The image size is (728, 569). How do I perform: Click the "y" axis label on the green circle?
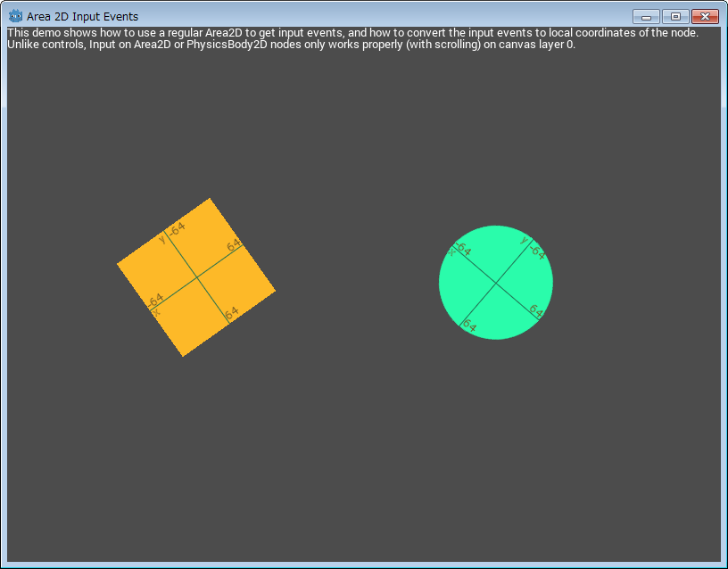(524, 239)
